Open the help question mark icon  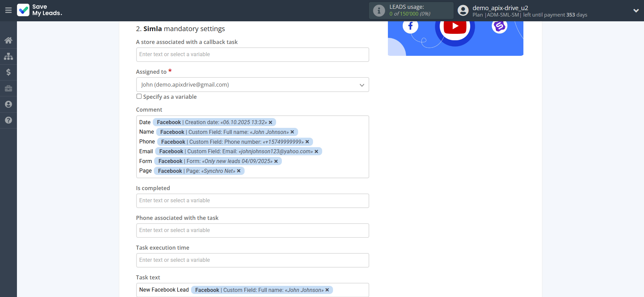(8, 120)
